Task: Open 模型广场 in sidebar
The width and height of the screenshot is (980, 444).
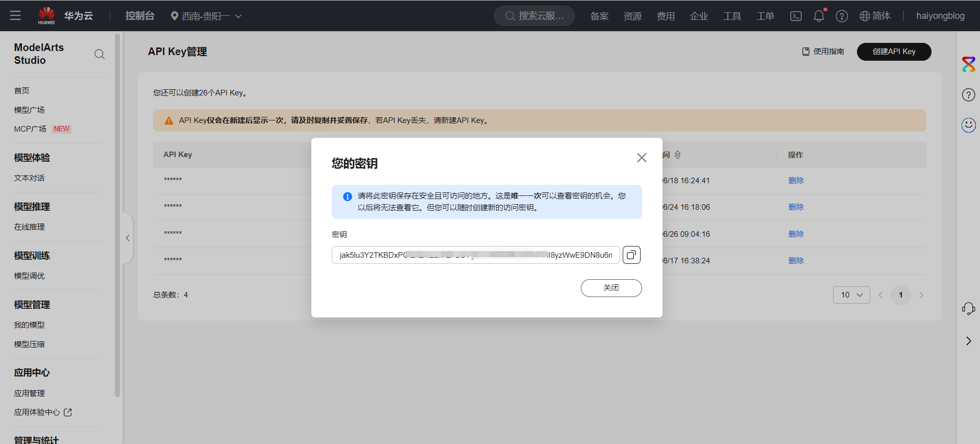Action: click(30, 110)
